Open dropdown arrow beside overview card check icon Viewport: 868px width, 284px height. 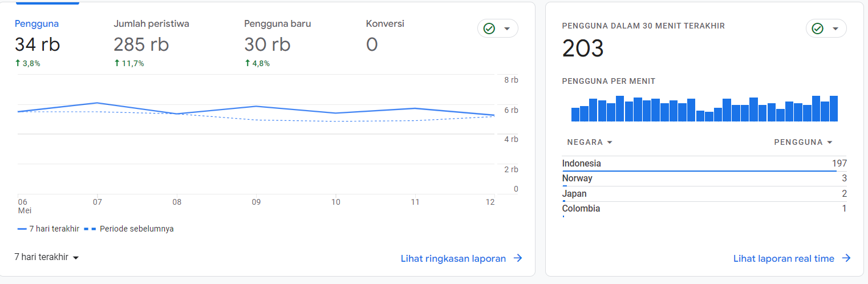[506, 29]
